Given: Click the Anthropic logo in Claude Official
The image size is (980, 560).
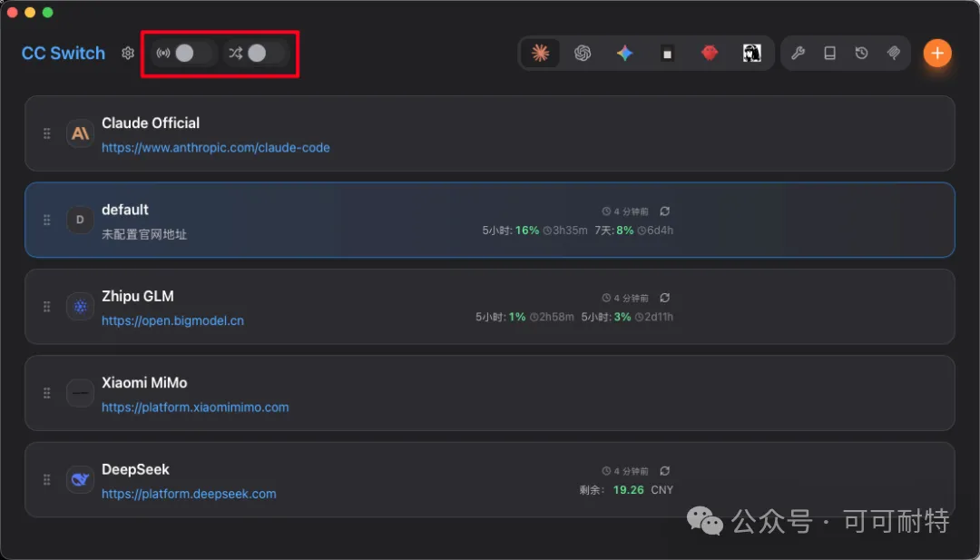Looking at the screenshot, I should (x=80, y=133).
